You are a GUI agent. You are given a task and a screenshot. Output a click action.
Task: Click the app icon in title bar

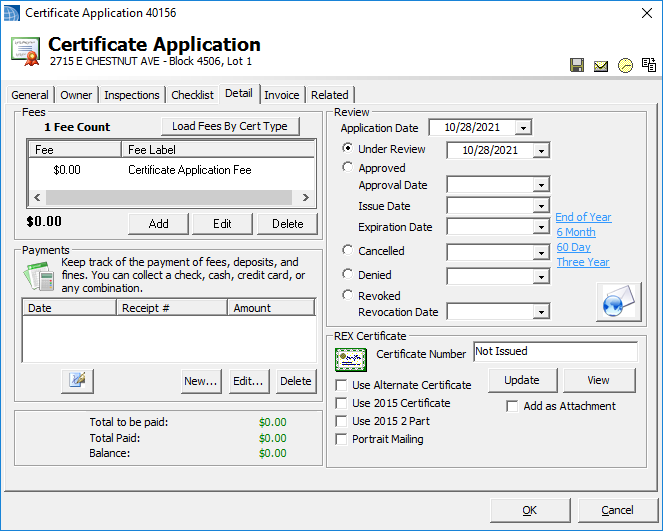(x=11, y=13)
